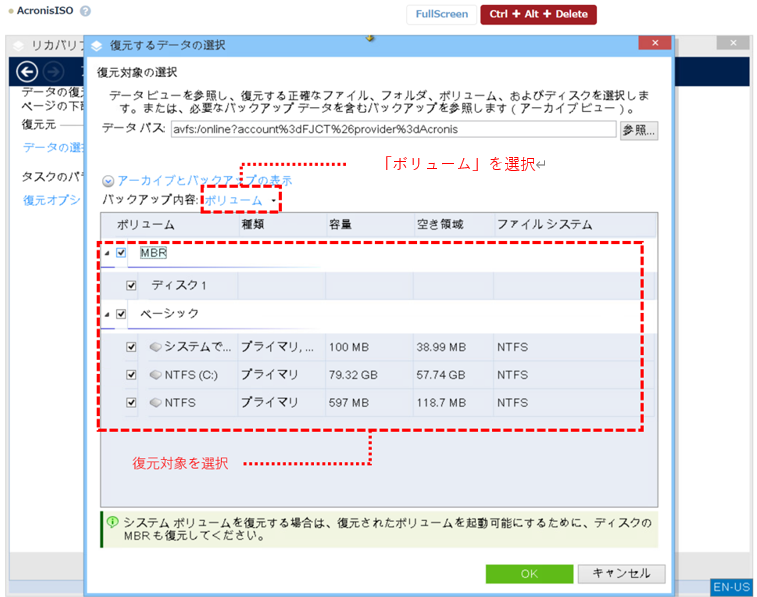
Task: Click the volume icon beside システムで...
Action: pyautogui.click(x=155, y=347)
